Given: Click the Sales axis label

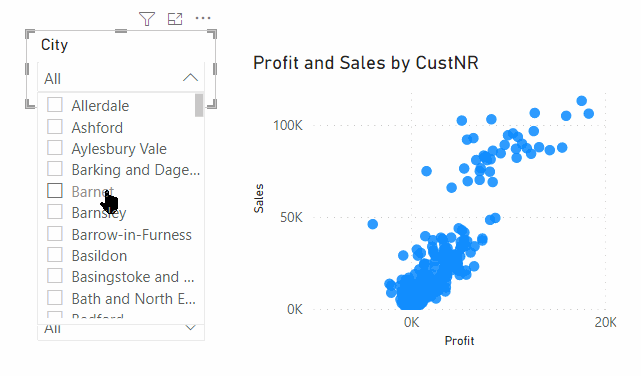Looking at the screenshot, I should (x=259, y=198).
